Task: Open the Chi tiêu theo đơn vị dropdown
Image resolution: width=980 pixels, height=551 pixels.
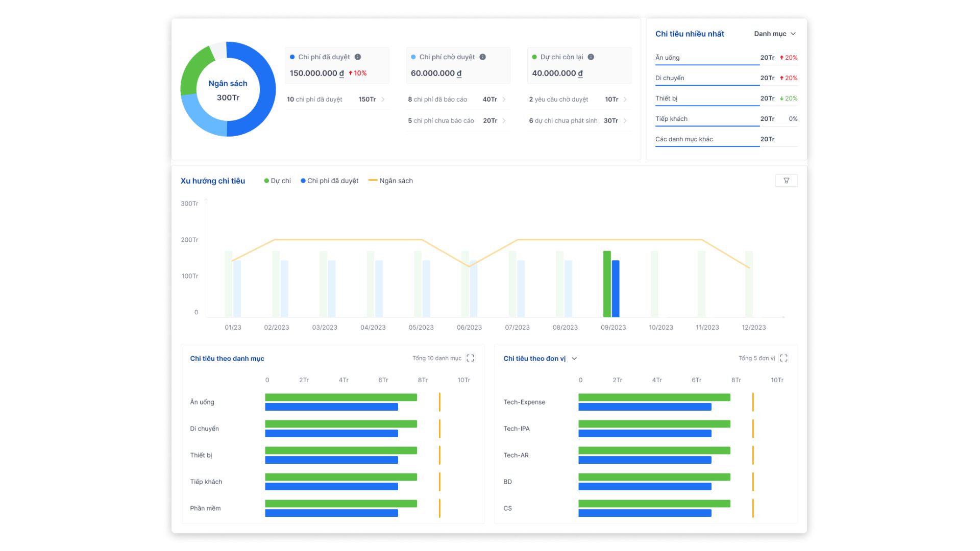Action: pyautogui.click(x=574, y=359)
